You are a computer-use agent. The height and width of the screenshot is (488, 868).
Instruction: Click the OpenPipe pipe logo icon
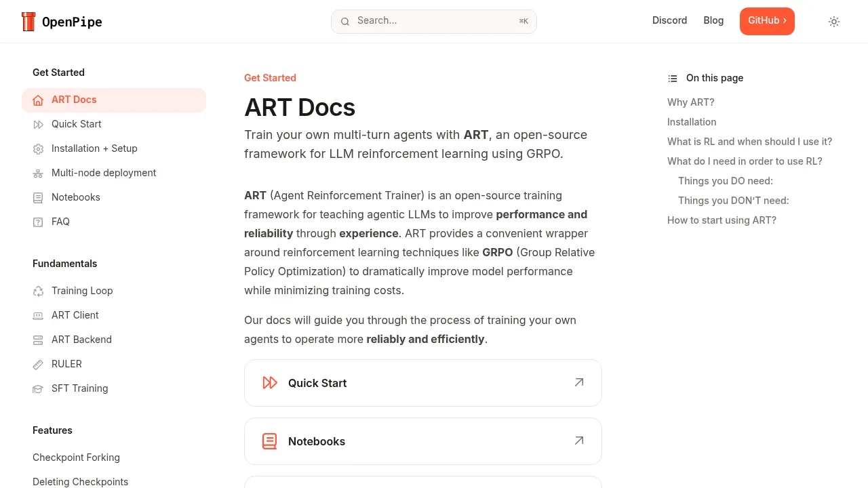[x=28, y=22]
